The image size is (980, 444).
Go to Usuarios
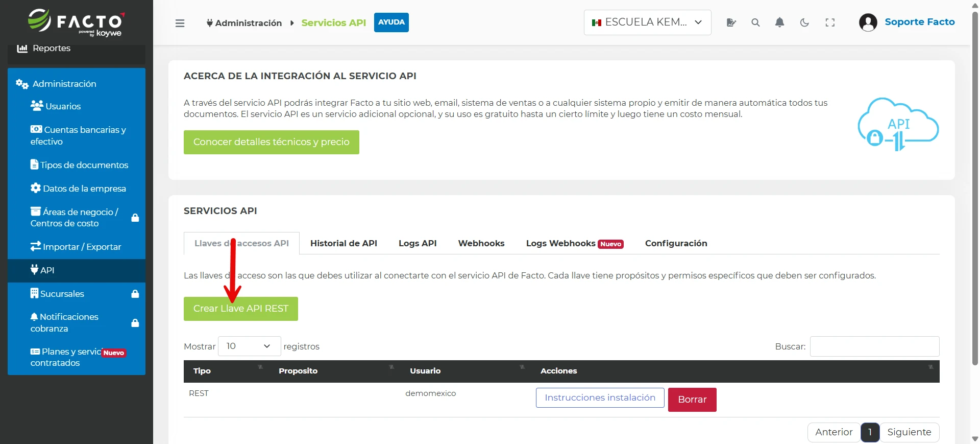pyautogui.click(x=77, y=106)
